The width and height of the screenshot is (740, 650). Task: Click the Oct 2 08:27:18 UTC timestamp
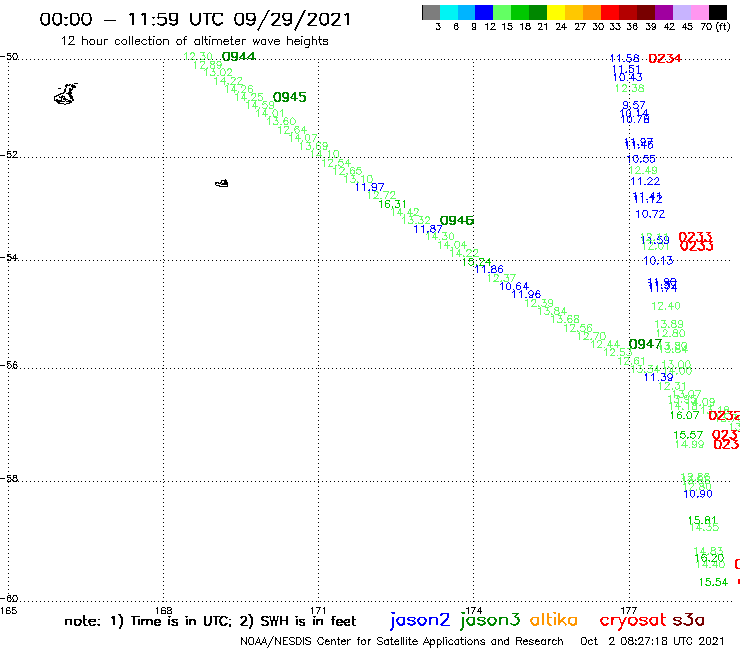[652, 641]
